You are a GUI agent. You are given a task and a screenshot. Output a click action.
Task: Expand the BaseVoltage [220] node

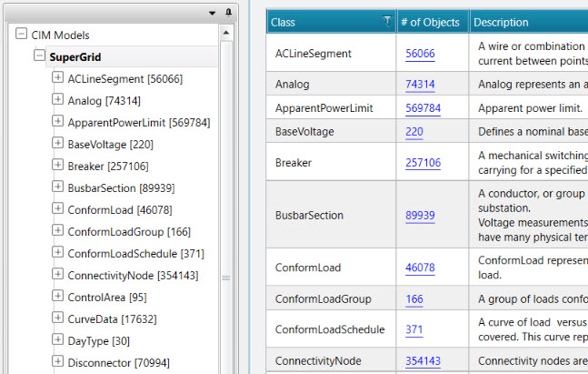[57, 143]
